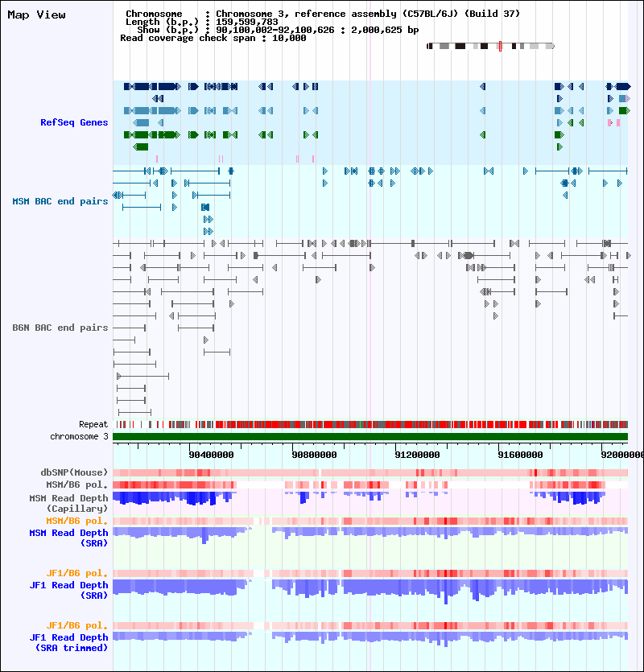This screenshot has width=644, height=672.
Task: Select the gray MSM/B6 pol. label
Action: 77,484
